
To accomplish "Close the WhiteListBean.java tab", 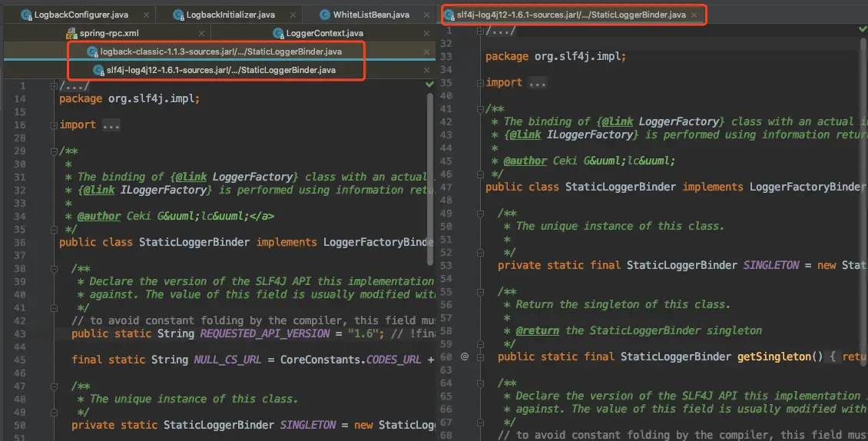I will pyautogui.click(x=427, y=15).
